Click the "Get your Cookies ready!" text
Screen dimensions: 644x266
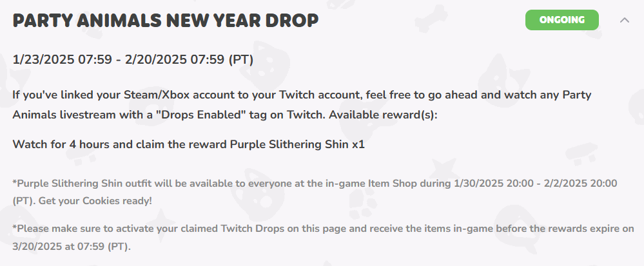tap(95, 200)
